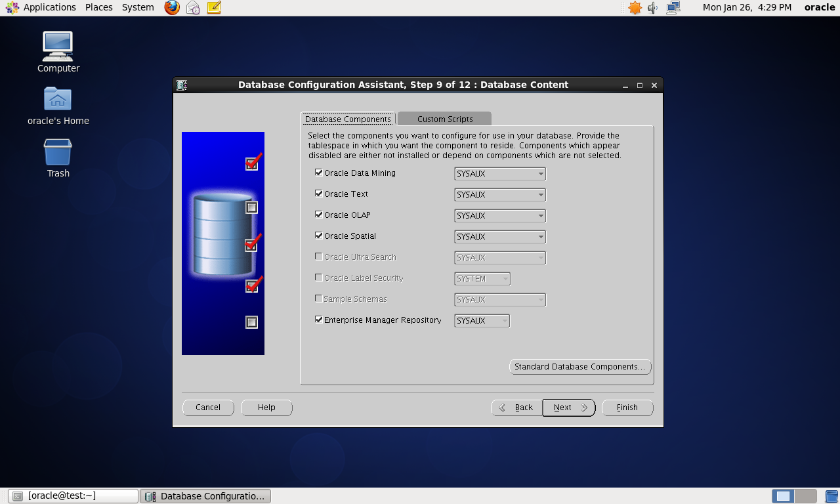Open SYSTEM dropdown for Oracle Label Security
The image size is (840, 504).
pos(482,279)
